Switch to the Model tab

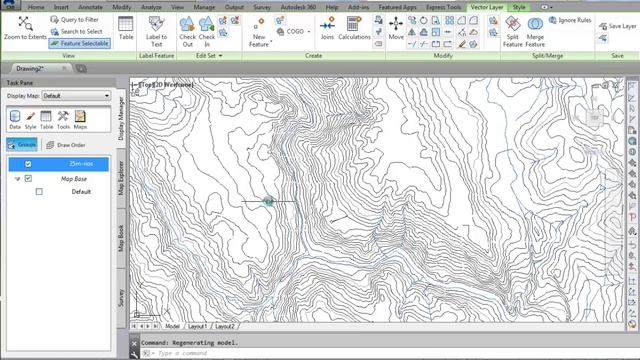click(x=172, y=326)
